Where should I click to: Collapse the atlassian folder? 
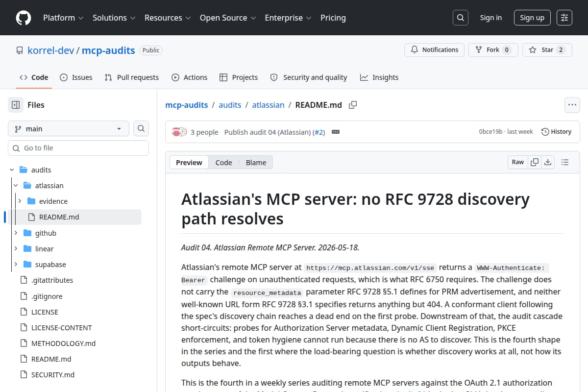pyautogui.click(x=16, y=186)
